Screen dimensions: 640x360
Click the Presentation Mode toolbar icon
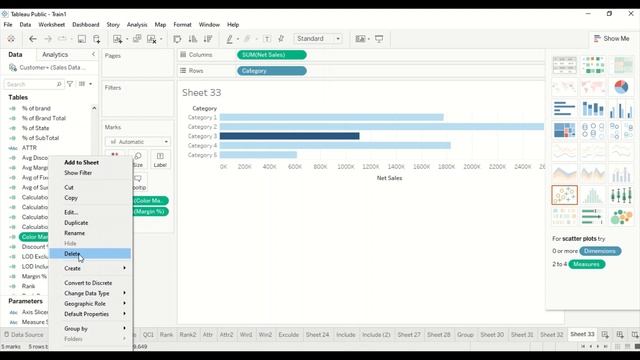379,39
